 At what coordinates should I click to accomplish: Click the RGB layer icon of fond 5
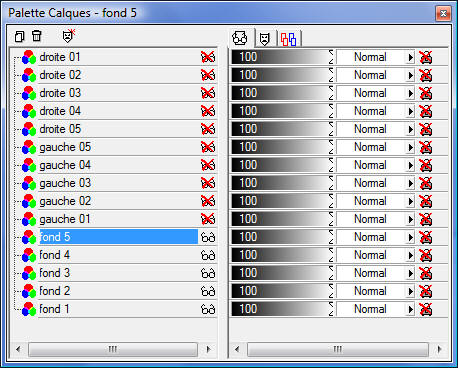(29, 237)
